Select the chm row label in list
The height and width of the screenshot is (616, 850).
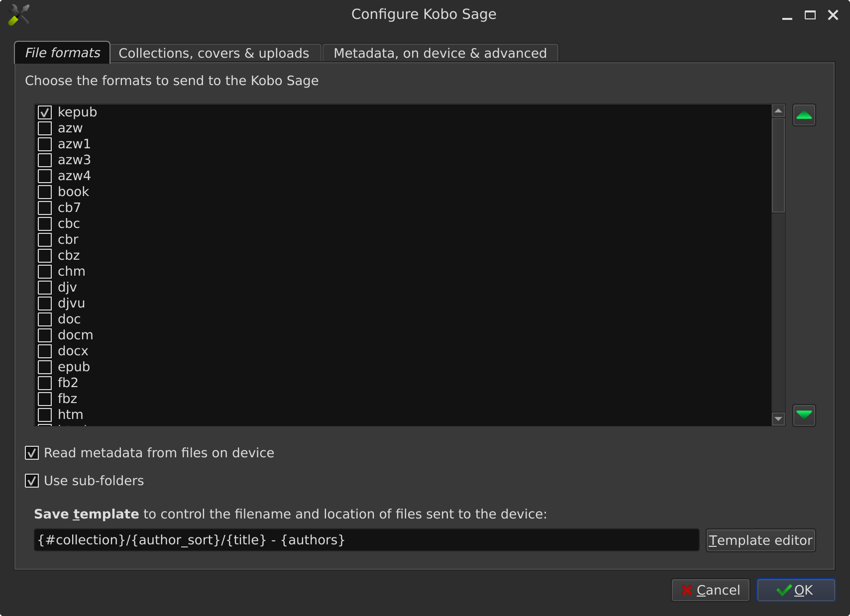(x=71, y=272)
